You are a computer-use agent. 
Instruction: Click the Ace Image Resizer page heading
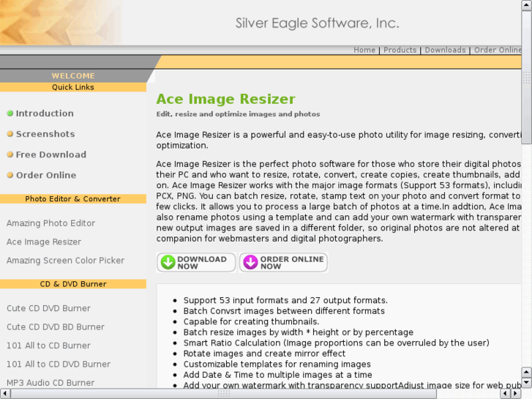225,99
